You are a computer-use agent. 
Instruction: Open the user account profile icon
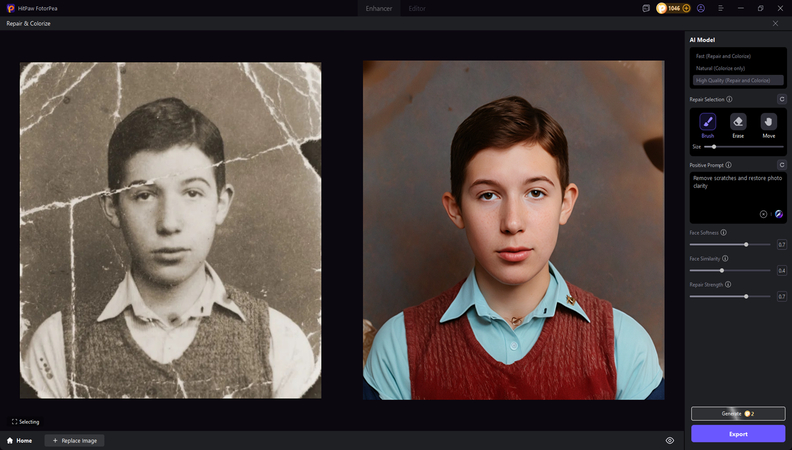[700, 8]
